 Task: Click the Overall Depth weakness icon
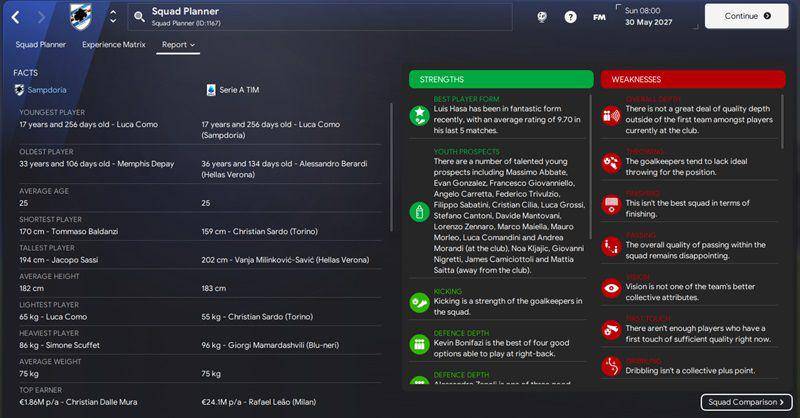pos(611,115)
